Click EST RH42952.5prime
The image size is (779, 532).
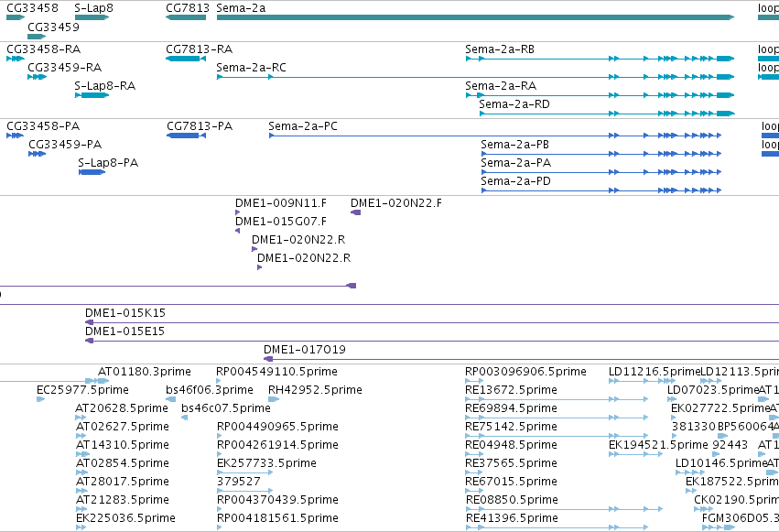click(x=274, y=399)
